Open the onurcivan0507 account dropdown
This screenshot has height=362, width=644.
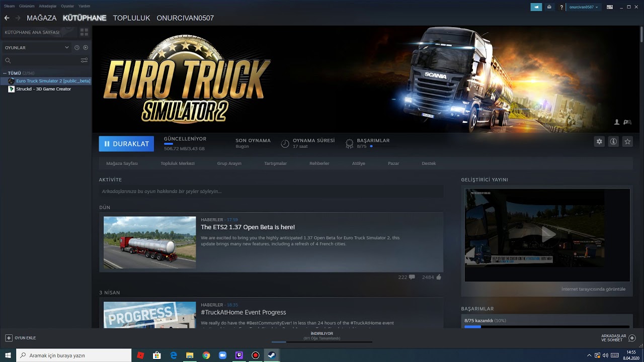pyautogui.click(x=584, y=7)
